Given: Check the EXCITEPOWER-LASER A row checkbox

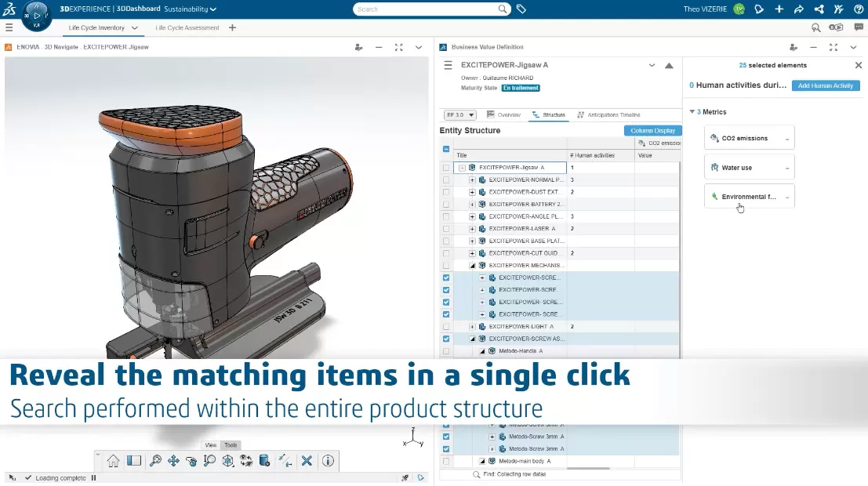Looking at the screenshot, I should [x=446, y=229].
